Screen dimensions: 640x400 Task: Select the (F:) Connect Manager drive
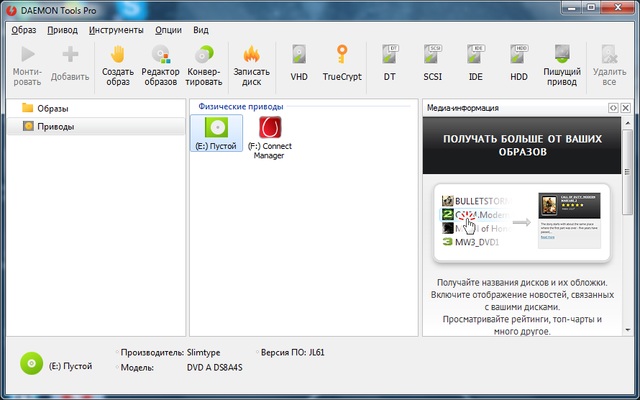(x=270, y=136)
